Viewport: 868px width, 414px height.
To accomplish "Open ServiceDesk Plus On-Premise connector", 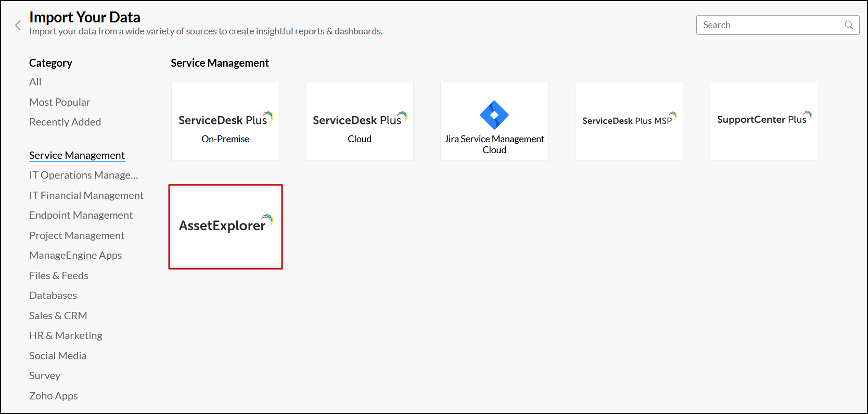I will coord(225,121).
